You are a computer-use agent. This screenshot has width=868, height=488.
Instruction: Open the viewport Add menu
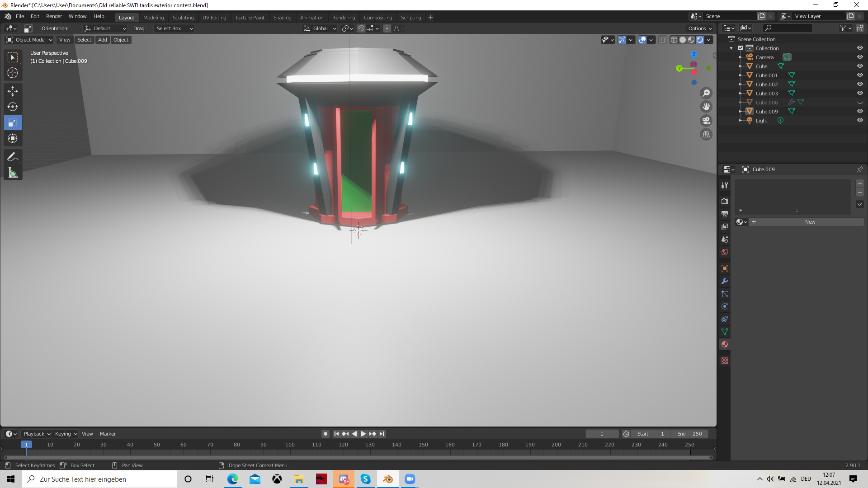click(103, 40)
